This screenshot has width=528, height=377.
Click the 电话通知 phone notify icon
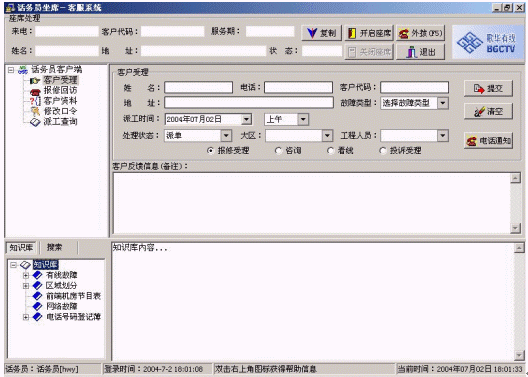(471, 141)
